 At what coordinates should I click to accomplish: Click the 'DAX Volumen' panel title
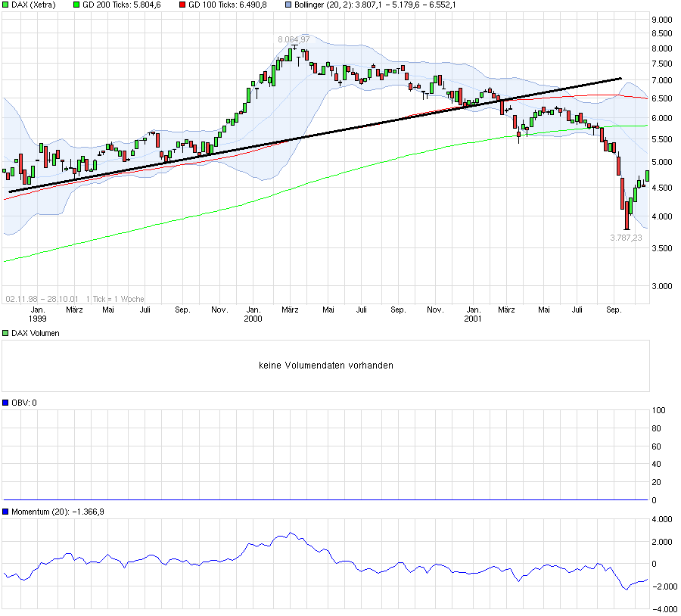click(x=35, y=333)
